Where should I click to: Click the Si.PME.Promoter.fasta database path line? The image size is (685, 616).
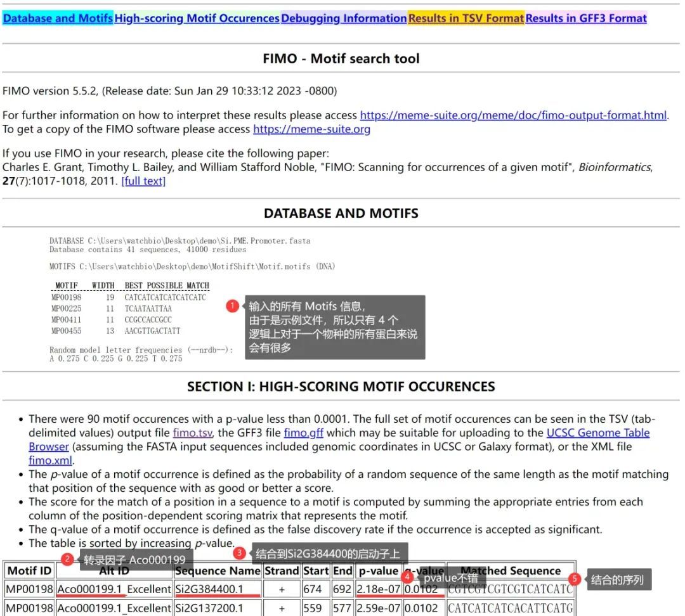179,241
